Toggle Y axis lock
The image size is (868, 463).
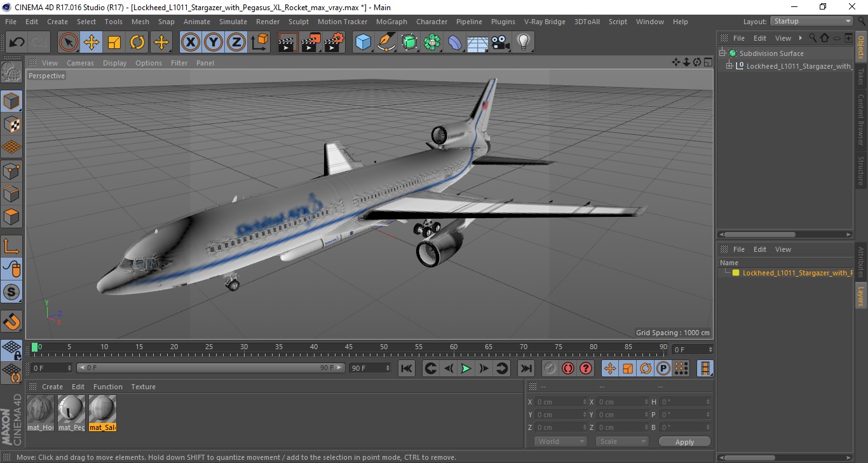214,43
